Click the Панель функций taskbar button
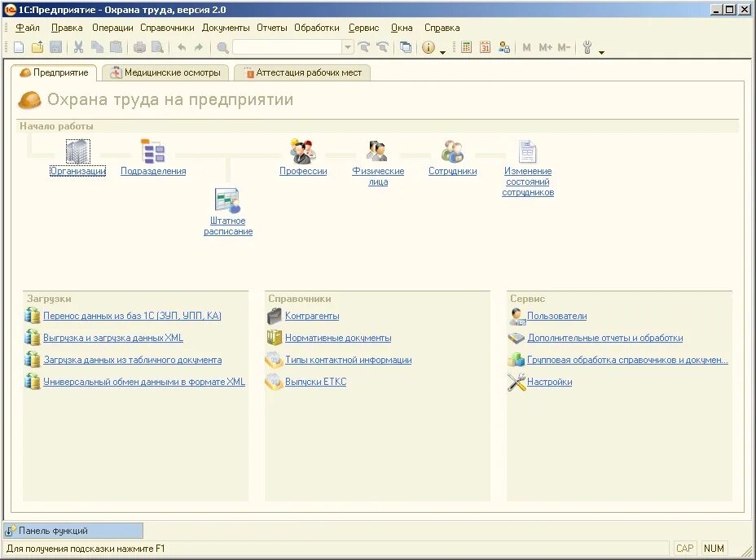 coord(73,531)
